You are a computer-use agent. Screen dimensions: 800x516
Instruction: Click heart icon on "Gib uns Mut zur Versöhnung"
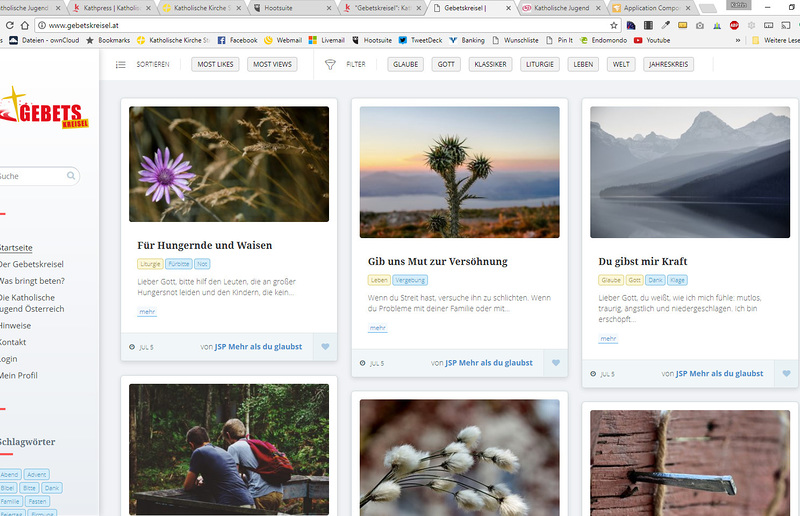pyautogui.click(x=556, y=363)
